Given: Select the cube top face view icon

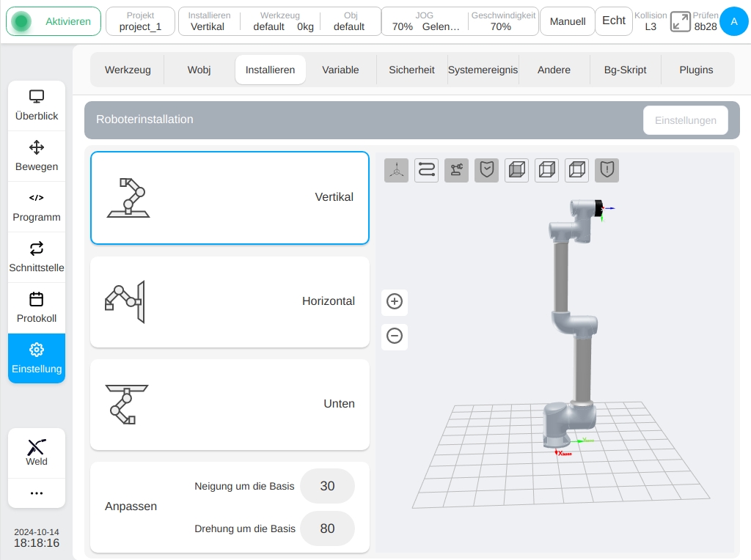Looking at the screenshot, I should click(577, 170).
